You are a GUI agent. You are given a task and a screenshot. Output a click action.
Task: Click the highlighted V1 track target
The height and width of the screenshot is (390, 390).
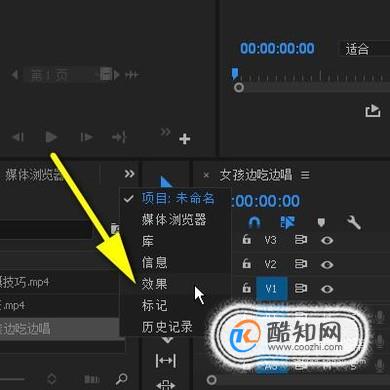(271, 289)
